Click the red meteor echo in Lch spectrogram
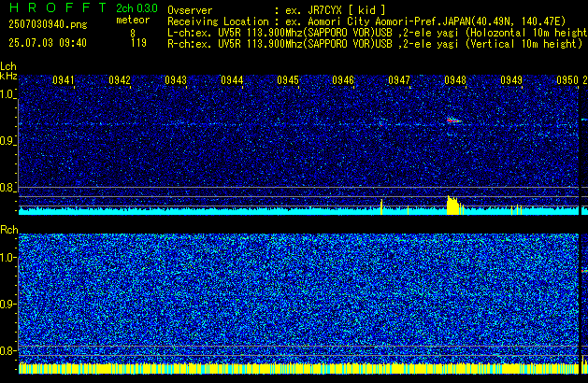The image size is (588, 383). [x=453, y=121]
